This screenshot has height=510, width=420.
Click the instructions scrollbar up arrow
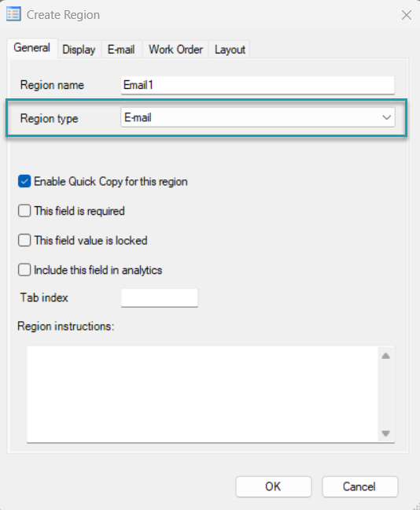pyautogui.click(x=386, y=356)
